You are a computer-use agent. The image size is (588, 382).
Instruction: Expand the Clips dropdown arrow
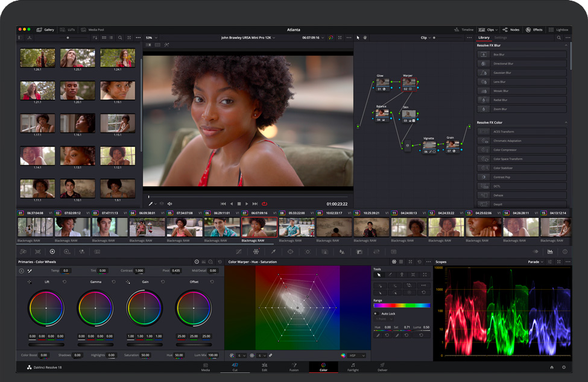pyautogui.click(x=498, y=30)
